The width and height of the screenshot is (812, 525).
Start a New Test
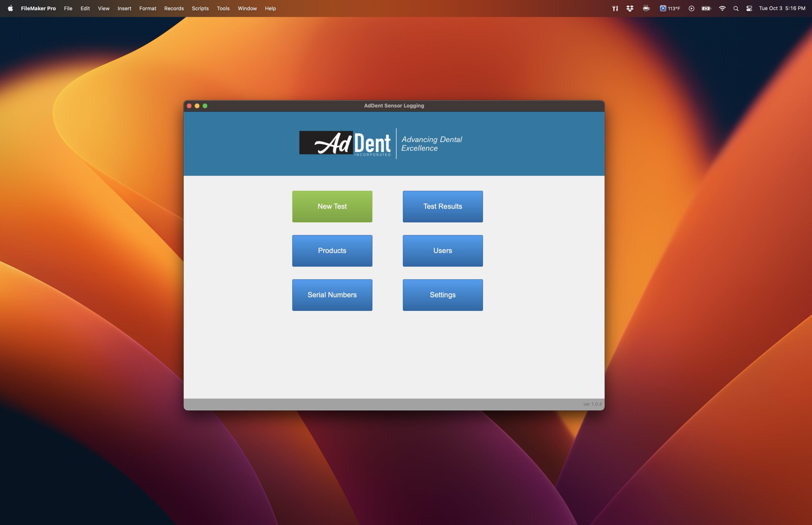(x=332, y=206)
